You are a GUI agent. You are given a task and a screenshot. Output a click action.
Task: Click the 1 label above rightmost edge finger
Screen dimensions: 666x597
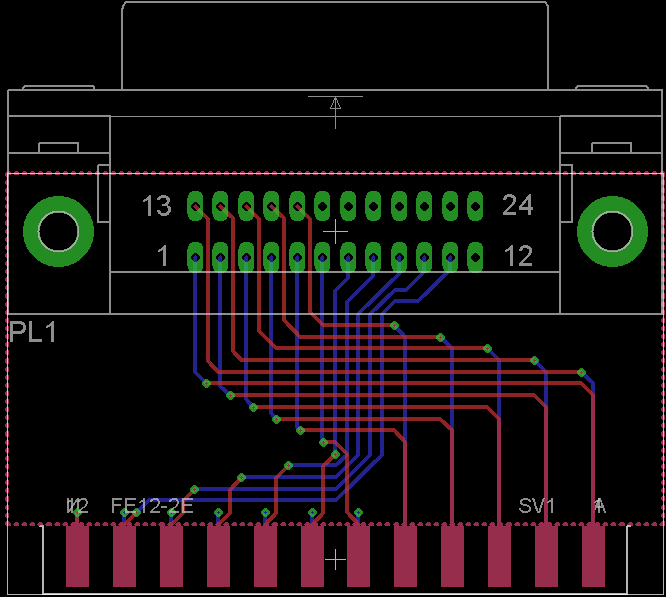click(599, 506)
